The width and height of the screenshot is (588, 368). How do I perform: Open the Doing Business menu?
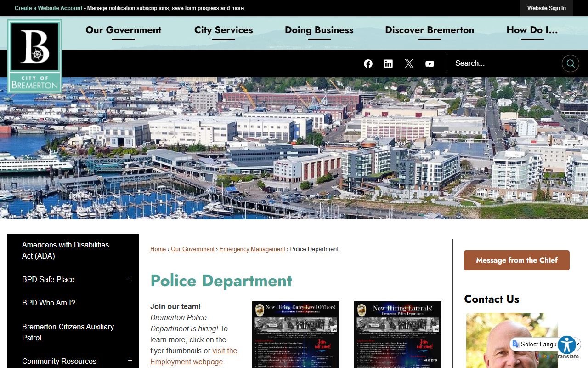pyautogui.click(x=319, y=30)
